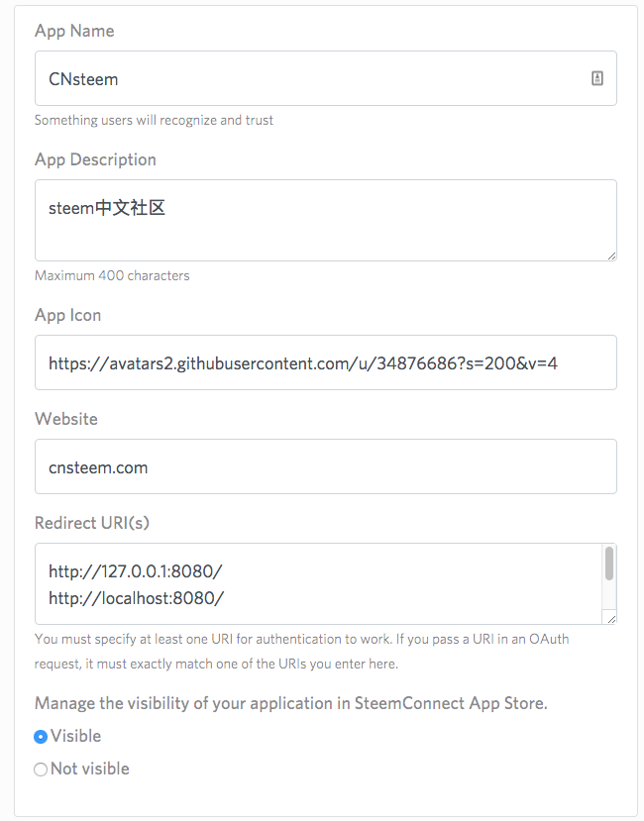
Task: Click the App Description label
Action: [x=95, y=159]
